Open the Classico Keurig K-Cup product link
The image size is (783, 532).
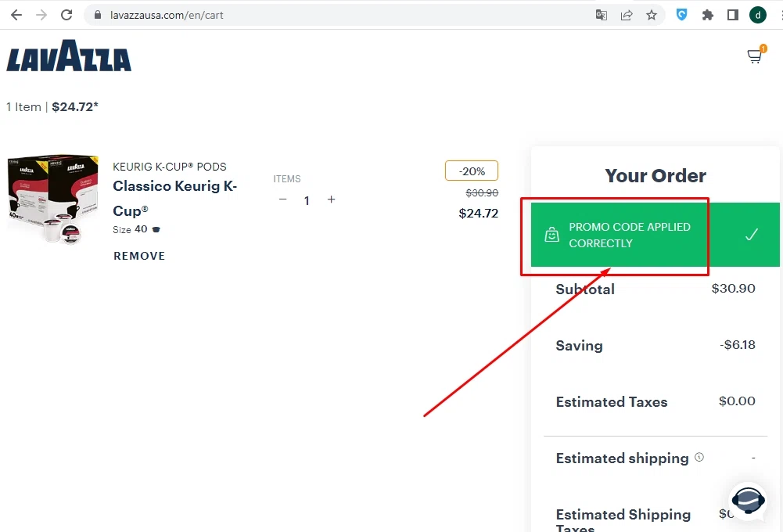coord(174,198)
